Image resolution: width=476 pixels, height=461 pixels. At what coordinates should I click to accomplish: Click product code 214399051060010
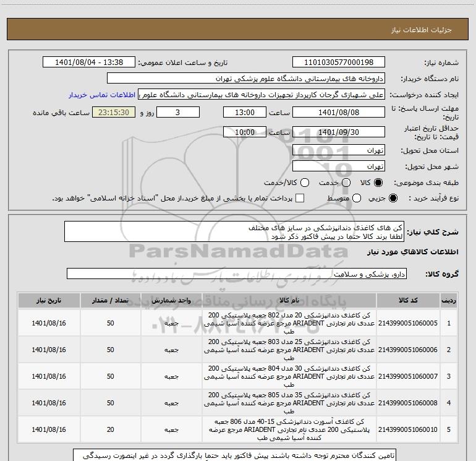408,429
